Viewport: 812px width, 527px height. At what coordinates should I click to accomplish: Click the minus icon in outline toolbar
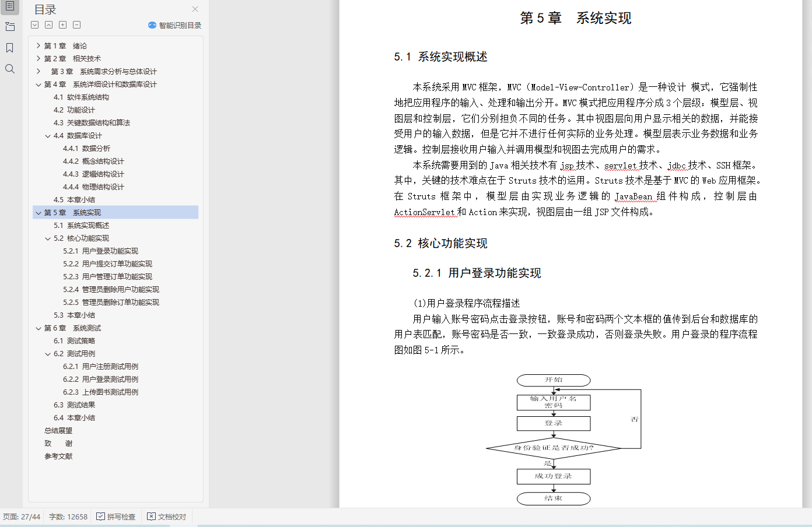(x=77, y=25)
